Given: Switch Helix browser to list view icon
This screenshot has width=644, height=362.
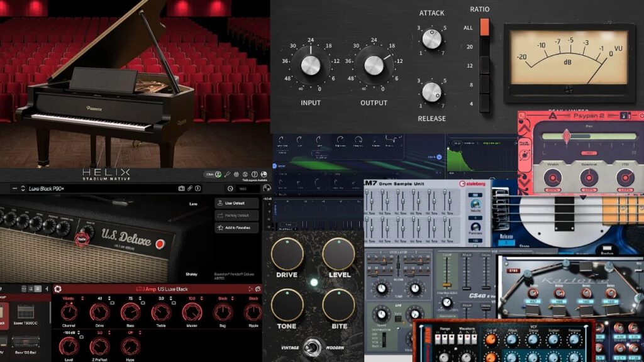Looking at the screenshot, I should click(x=31, y=289).
